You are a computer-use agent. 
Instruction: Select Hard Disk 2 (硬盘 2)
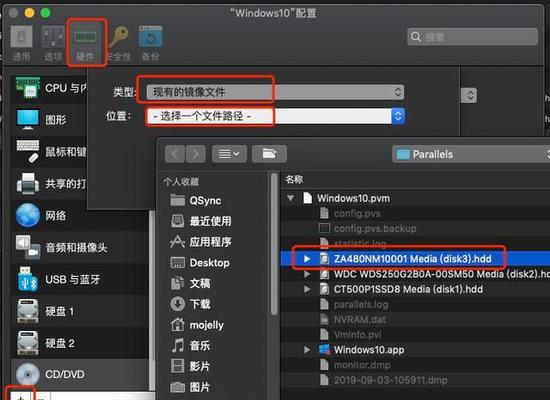coord(80,343)
